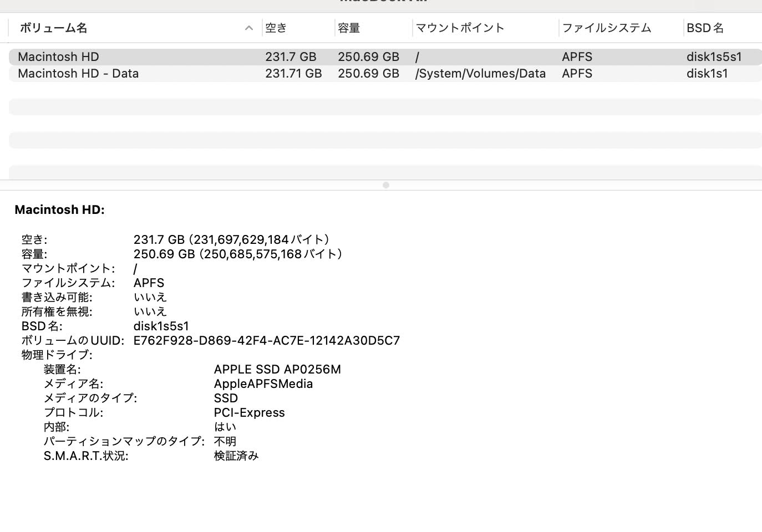Click the BSD名 column header
This screenshot has height=532, width=762.
(705, 28)
